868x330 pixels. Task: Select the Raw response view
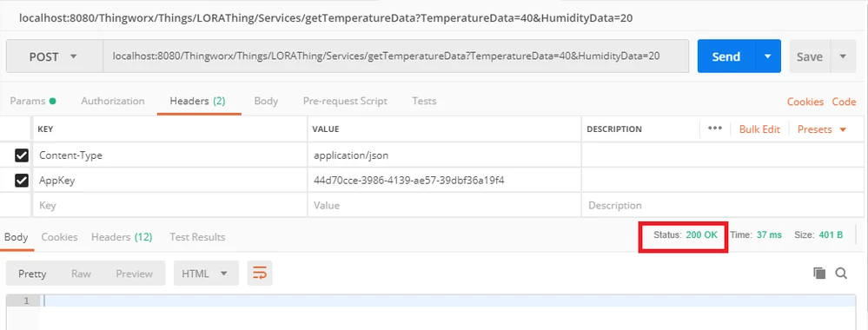[x=81, y=274]
